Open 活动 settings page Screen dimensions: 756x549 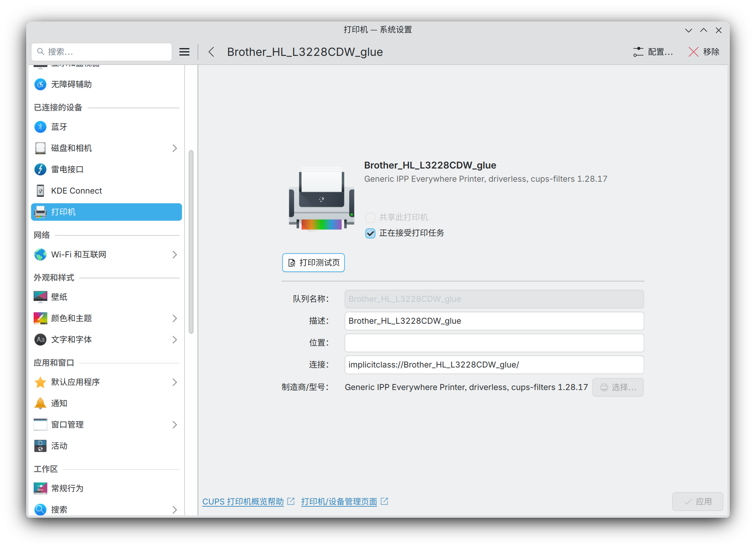(x=106, y=446)
